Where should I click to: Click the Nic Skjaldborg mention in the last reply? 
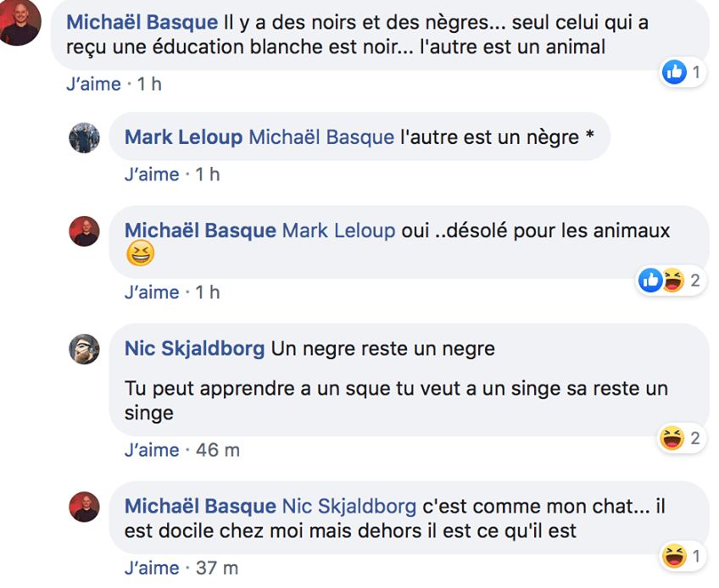tap(348, 507)
